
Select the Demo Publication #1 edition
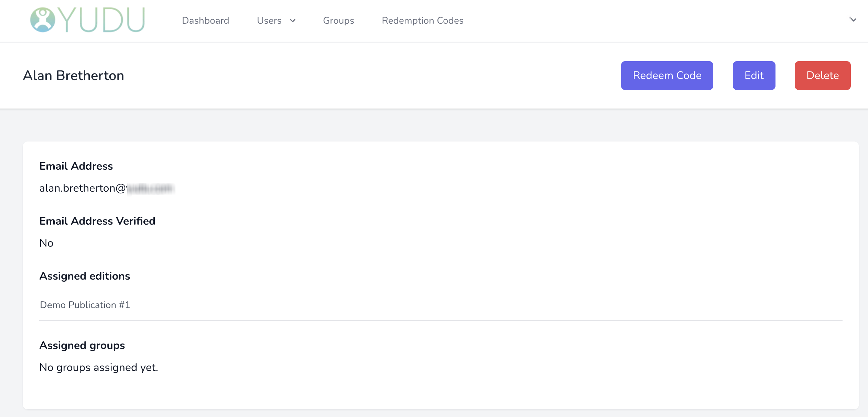click(85, 305)
